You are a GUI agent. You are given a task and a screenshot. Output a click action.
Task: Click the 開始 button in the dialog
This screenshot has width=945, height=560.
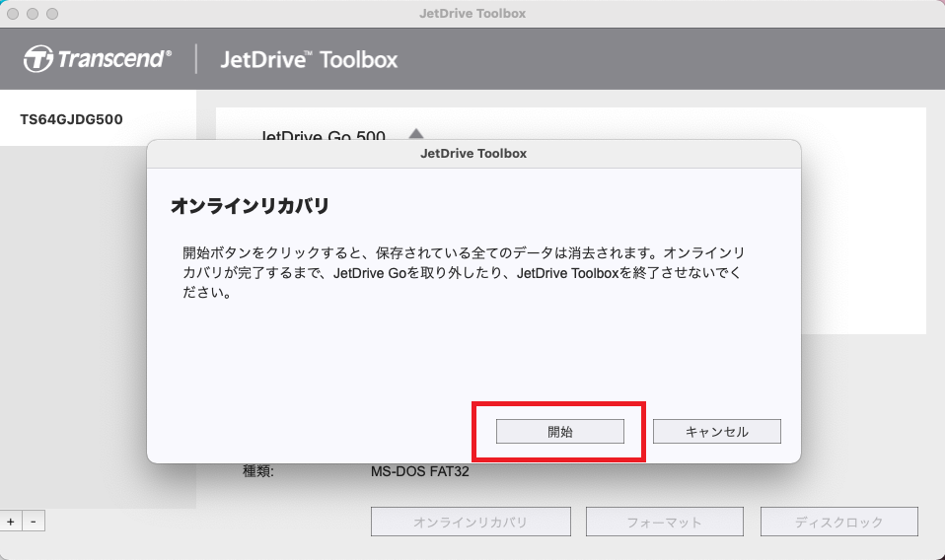click(x=560, y=431)
